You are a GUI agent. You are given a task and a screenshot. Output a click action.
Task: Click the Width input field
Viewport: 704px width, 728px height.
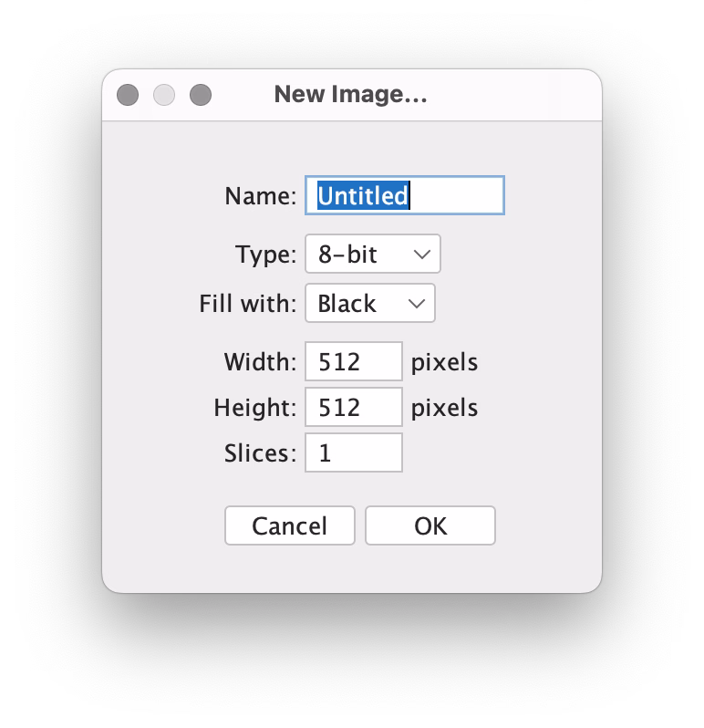pos(354,362)
